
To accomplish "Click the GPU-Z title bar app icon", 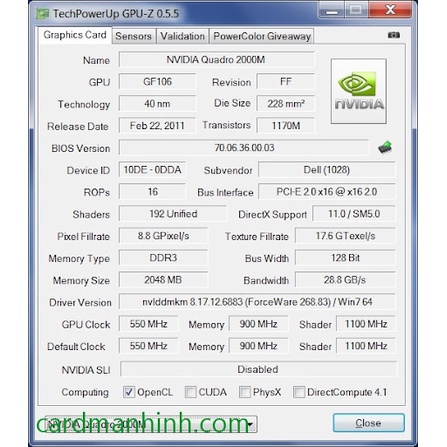I will (x=42, y=14).
